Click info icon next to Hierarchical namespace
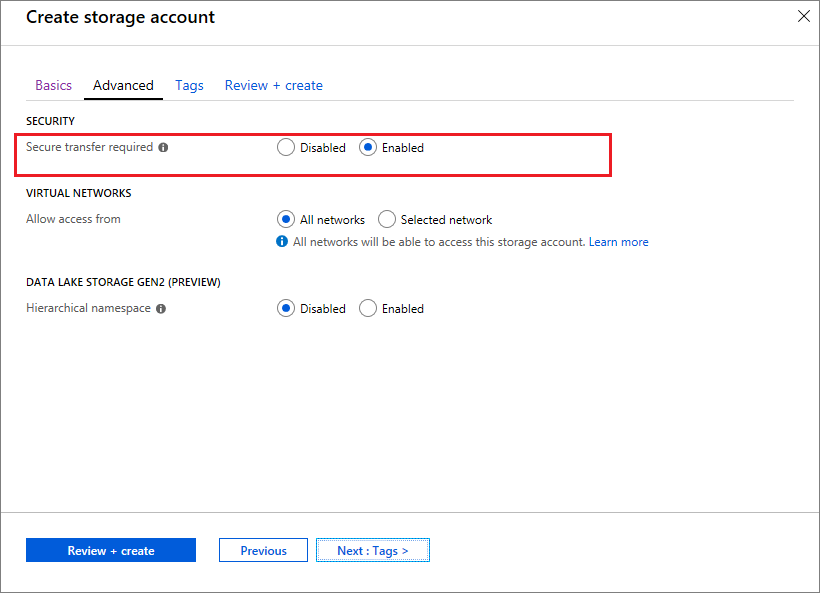This screenshot has height=593, width=820. pyautogui.click(x=161, y=309)
